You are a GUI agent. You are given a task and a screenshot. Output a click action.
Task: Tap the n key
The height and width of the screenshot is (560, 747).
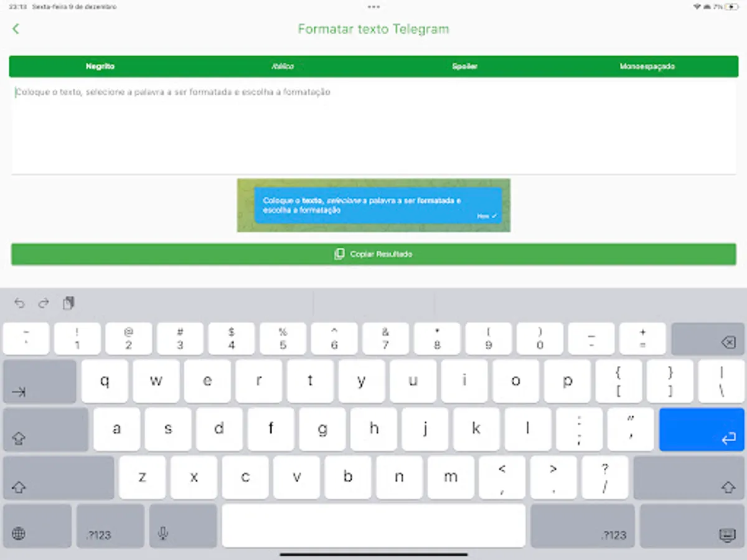pyautogui.click(x=399, y=478)
